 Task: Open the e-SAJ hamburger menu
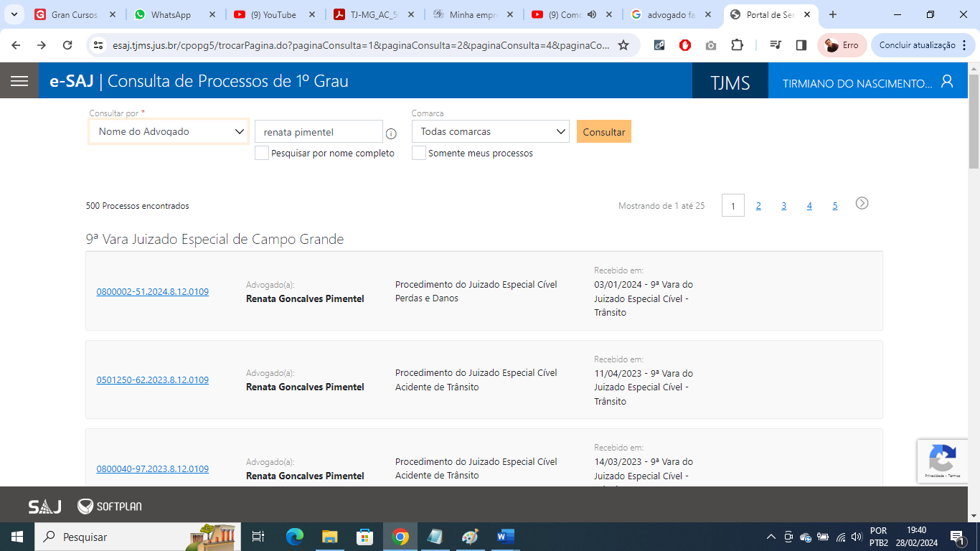click(19, 81)
